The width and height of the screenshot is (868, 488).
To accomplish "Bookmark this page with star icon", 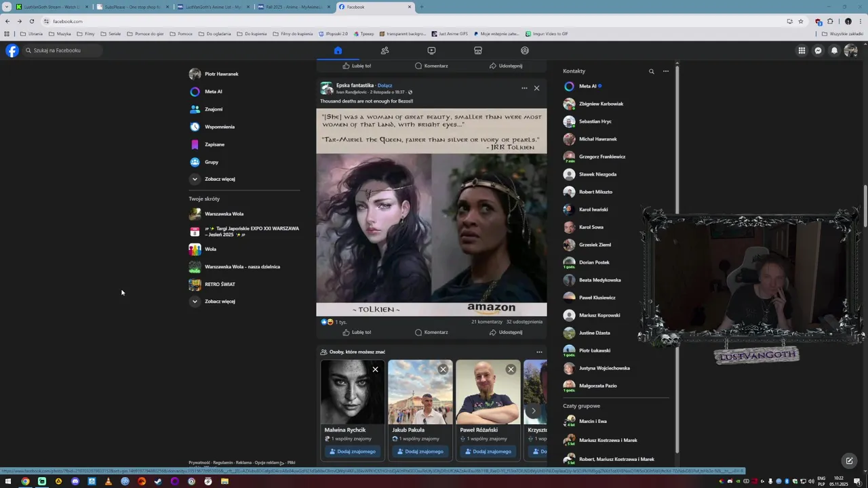I will point(800,21).
